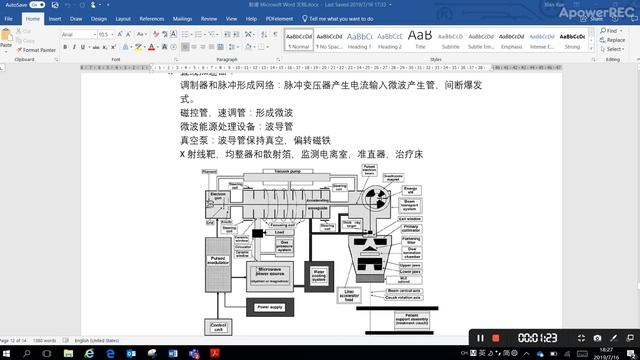The height and width of the screenshot is (360, 640).
Task: Open the File tab
Action: pos(9,19)
